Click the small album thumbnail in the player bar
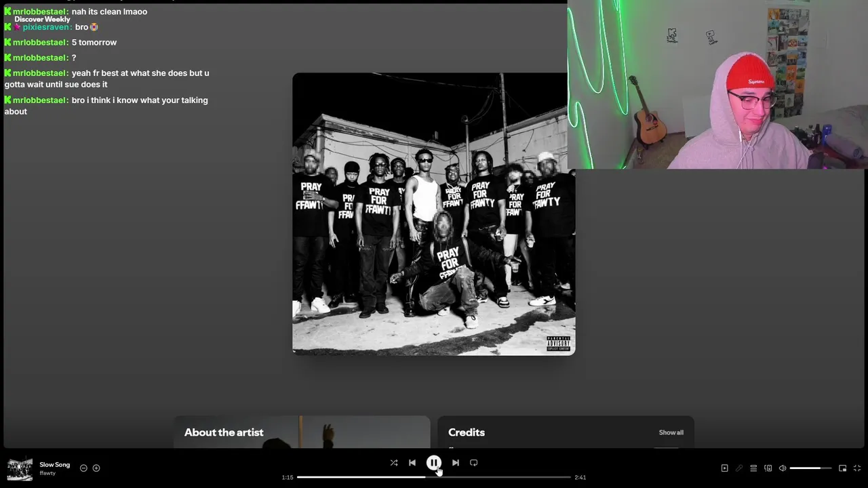Viewport: 868px width, 488px height. (20, 469)
